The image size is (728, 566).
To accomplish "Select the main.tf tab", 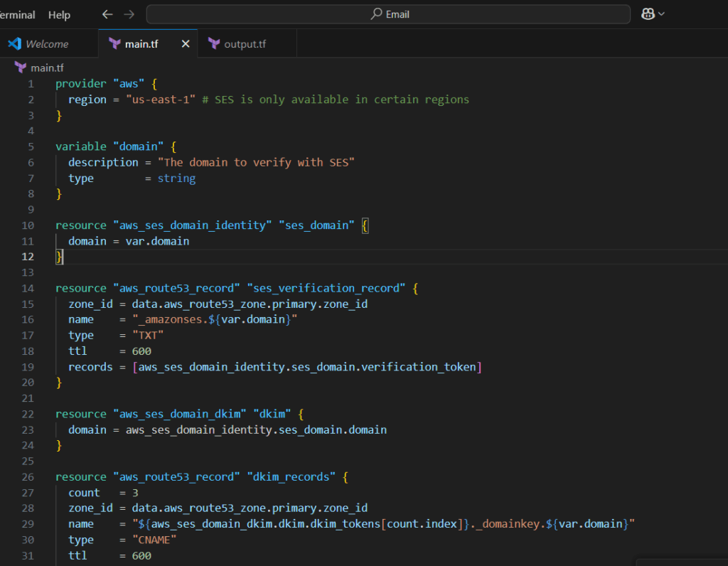I will click(x=142, y=43).
